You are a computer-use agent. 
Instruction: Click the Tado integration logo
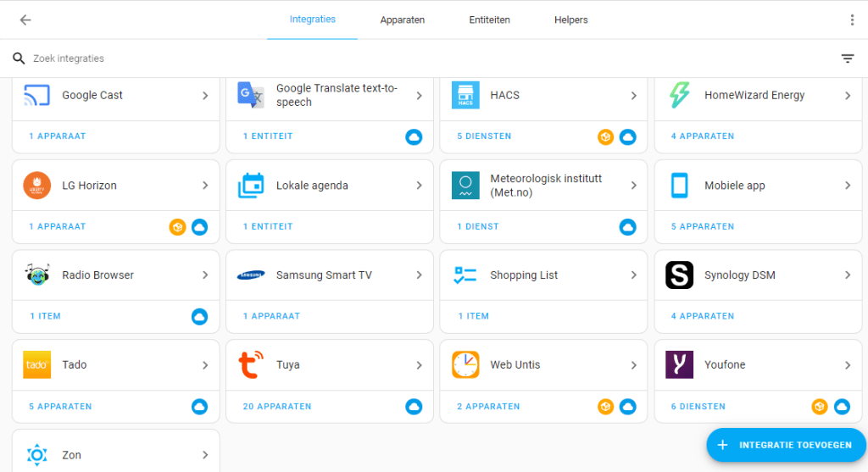tap(37, 365)
